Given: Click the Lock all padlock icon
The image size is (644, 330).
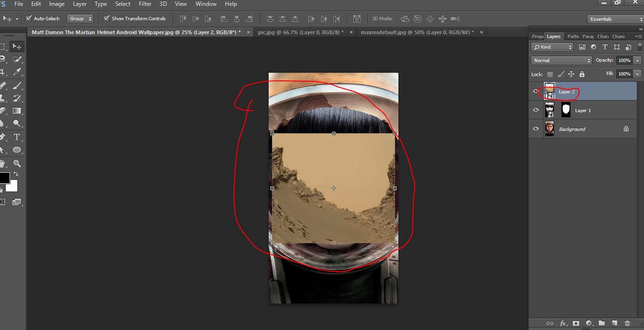Looking at the screenshot, I should point(582,74).
